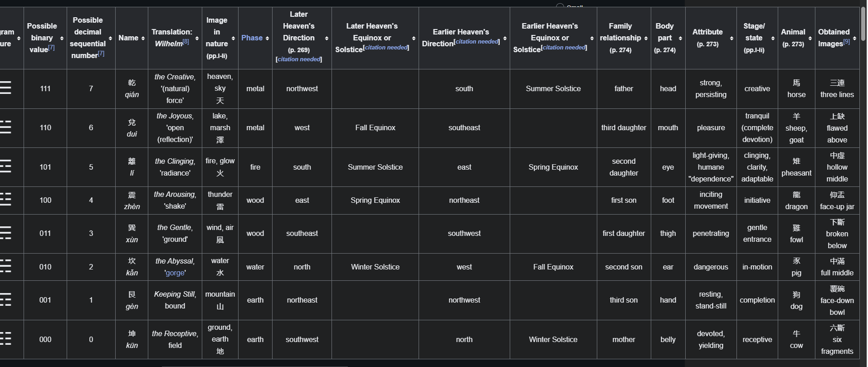868x367 pixels.
Task: Click 'Winter Solstice' in the kǎn row
Action: 375,267
